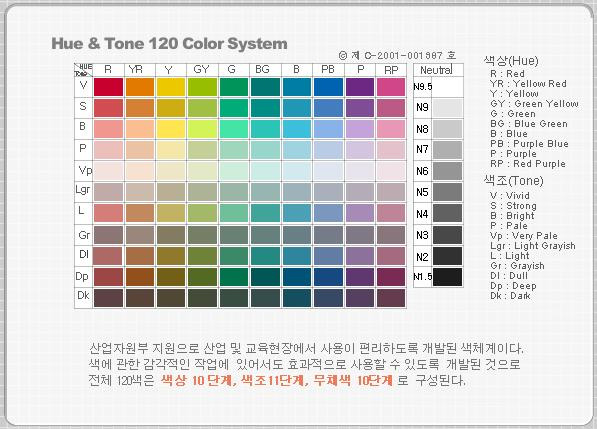Pick the Grayish Purple swatch
This screenshot has width=597, height=429.
click(x=360, y=235)
